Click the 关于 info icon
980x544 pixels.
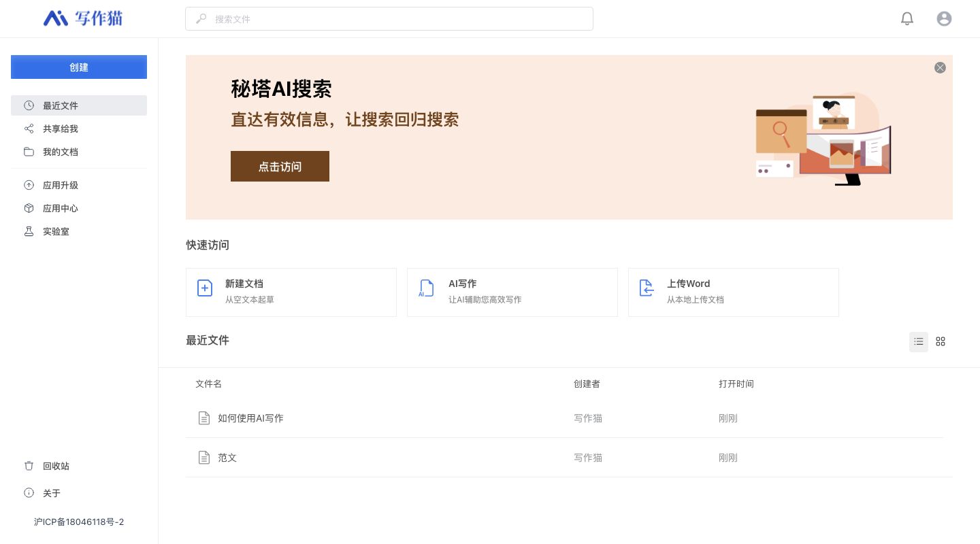coord(29,493)
